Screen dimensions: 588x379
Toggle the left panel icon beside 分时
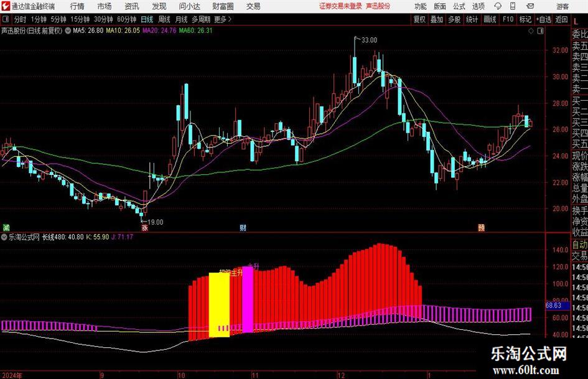(6, 19)
